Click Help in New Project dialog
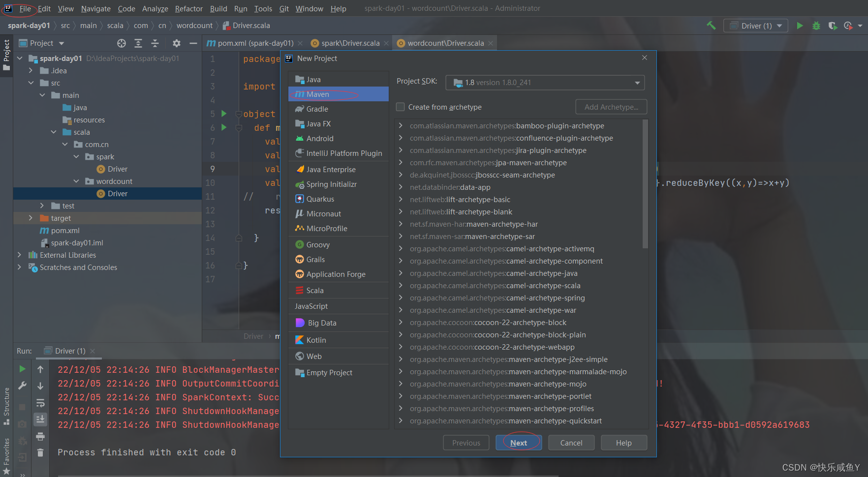 click(x=624, y=443)
